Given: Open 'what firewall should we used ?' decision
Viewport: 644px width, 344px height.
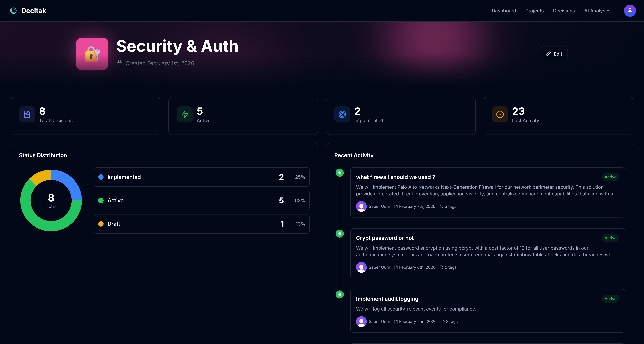Looking at the screenshot, I should (395, 177).
